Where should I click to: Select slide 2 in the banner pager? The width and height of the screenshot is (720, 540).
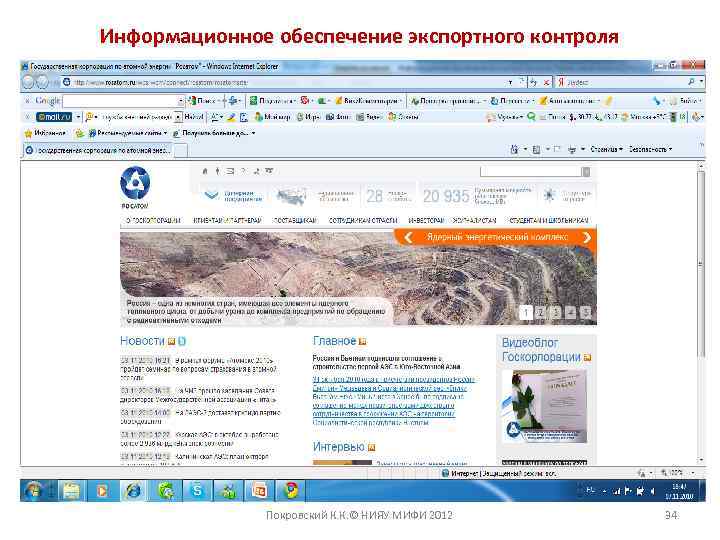(541, 313)
